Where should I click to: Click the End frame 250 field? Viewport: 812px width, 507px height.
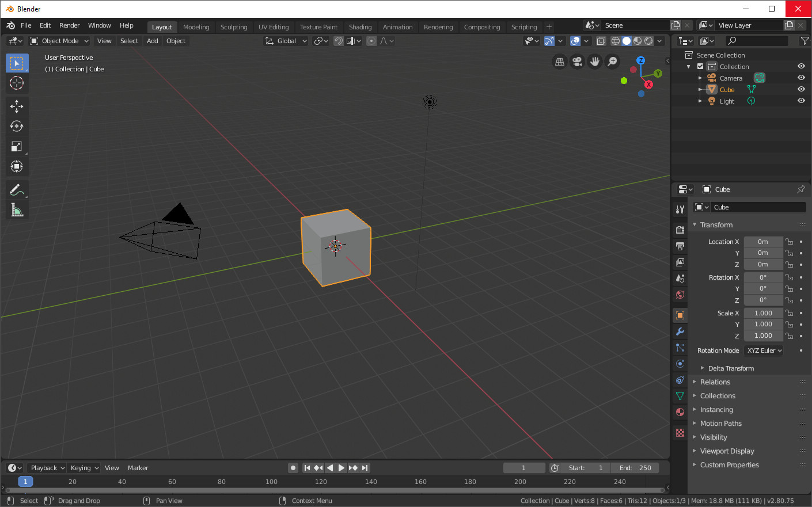pyautogui.click(x=635, y=468)
